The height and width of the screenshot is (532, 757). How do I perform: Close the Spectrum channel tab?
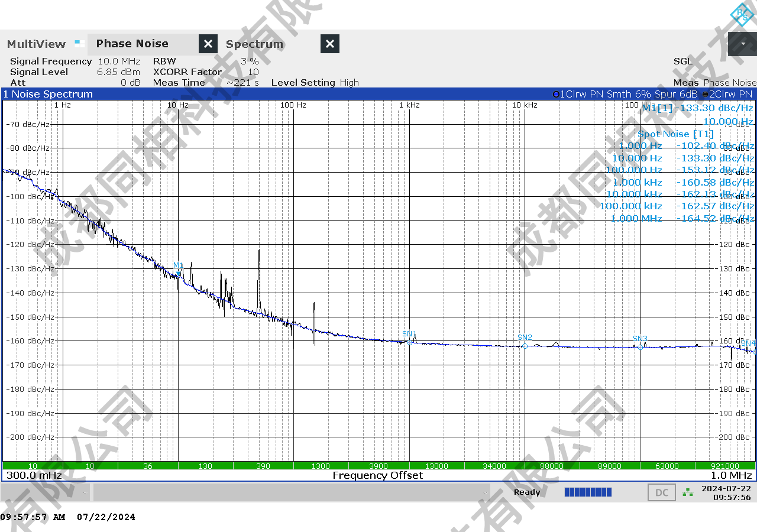(x=330, y=44)
